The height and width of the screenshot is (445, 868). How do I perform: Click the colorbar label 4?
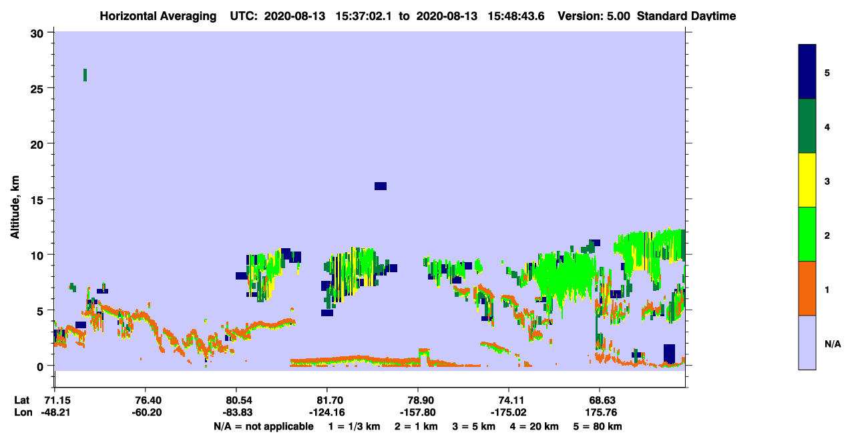tap(827, 126)
